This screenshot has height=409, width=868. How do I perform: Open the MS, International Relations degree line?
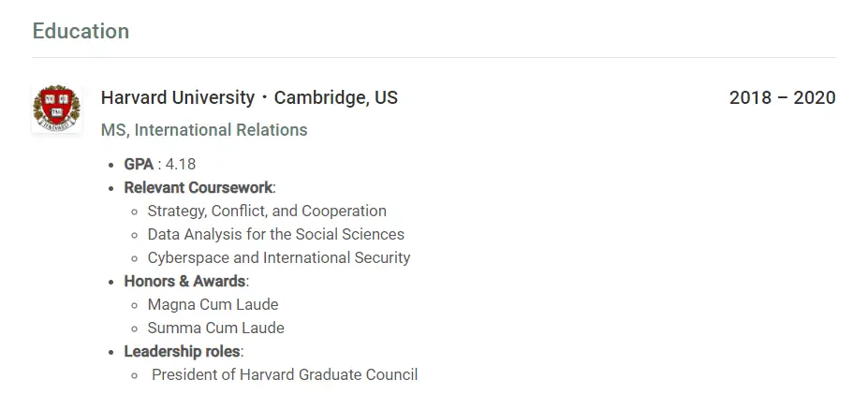[204, 130]
